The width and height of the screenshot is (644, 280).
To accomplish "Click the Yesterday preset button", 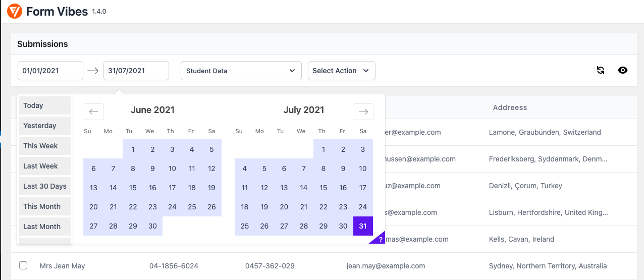I will tap(44, 126).
